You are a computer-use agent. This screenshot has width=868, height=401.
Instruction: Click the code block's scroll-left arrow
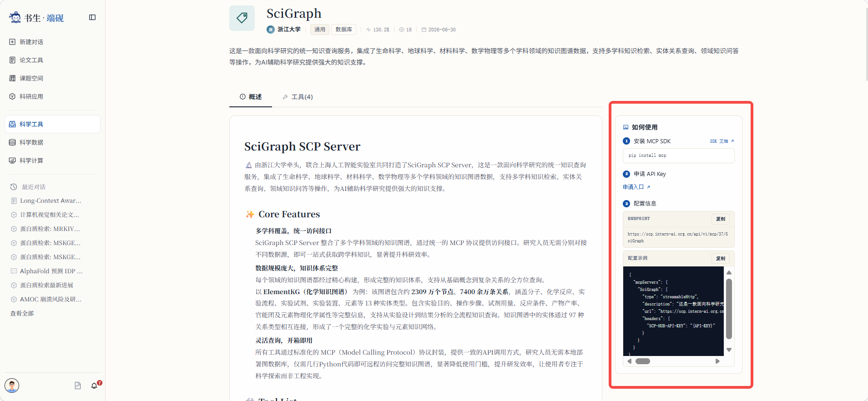630,361
